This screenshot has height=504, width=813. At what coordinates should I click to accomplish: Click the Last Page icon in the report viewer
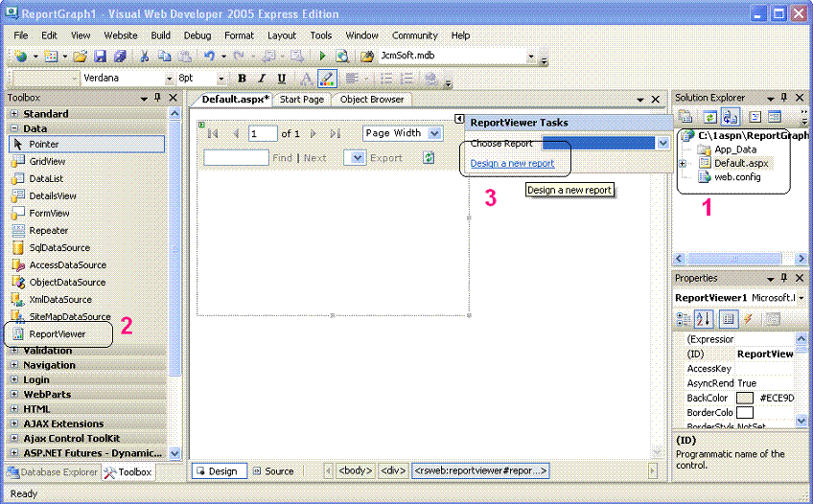coord(336,133)
